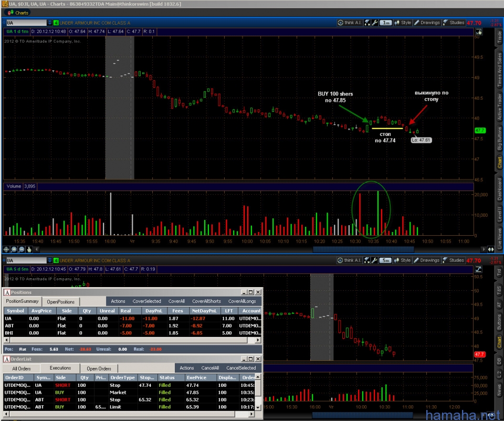Zoom out using the magnifier minus icon
The height and width of the screenshot is (421, 504).
[22, 249]
